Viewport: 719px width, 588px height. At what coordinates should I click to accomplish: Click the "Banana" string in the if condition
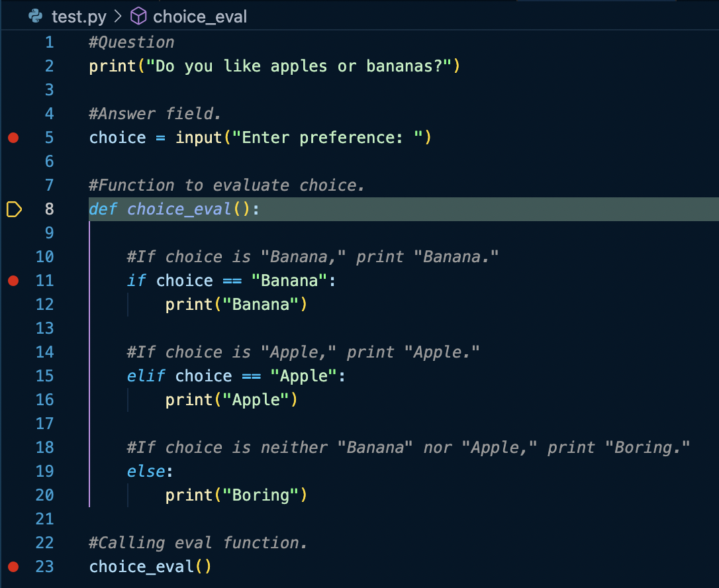[x=289, y=281]
